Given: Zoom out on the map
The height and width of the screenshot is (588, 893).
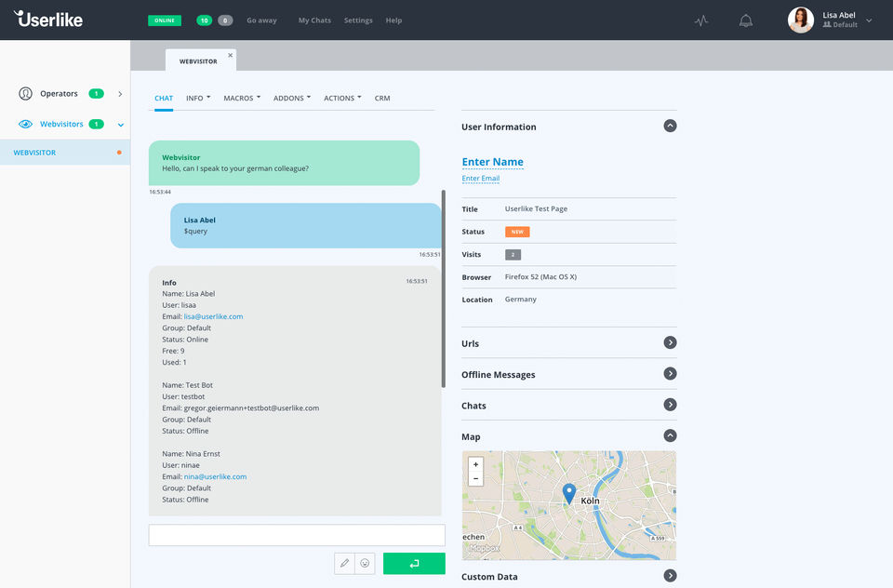Looking at the screenshot, I should tap(475, 478).
